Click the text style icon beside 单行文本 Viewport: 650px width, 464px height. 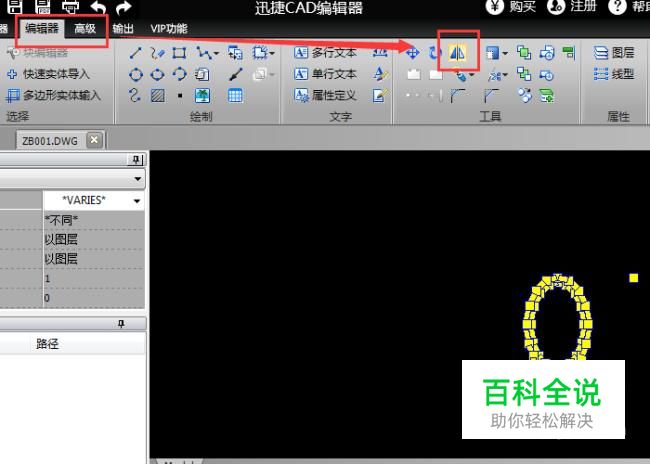pyautogui.click(x=380, y=74)
